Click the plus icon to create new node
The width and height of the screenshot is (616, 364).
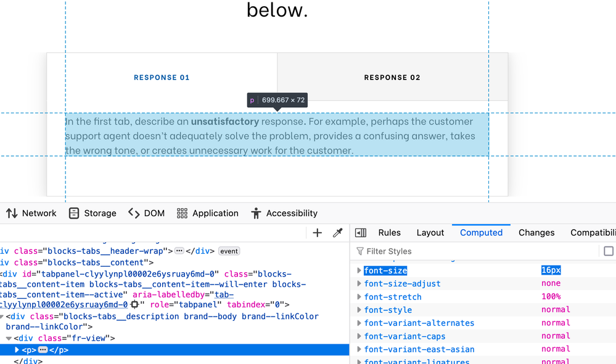click(317, 233)
